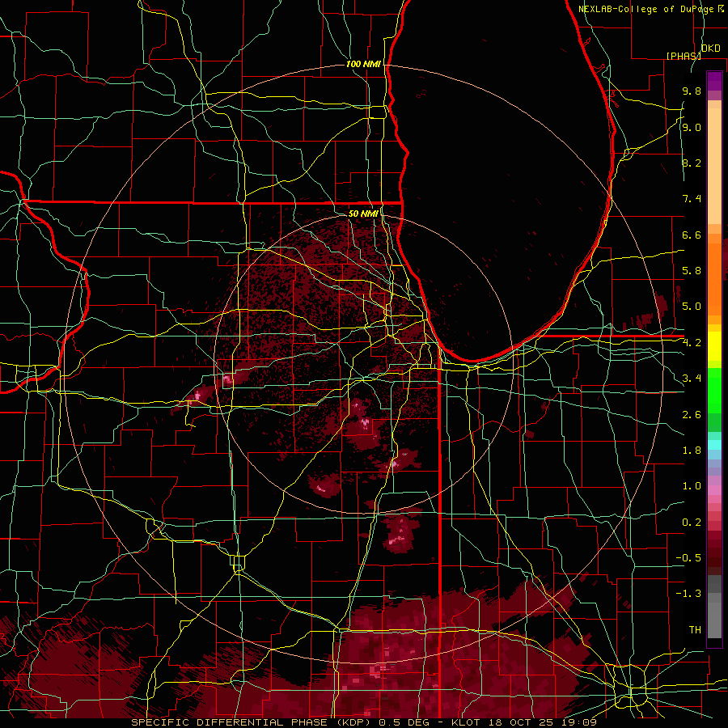
Task: Click the 19:09 timestamp in caption
Action: pyautogui.click(x=579, y=722)
